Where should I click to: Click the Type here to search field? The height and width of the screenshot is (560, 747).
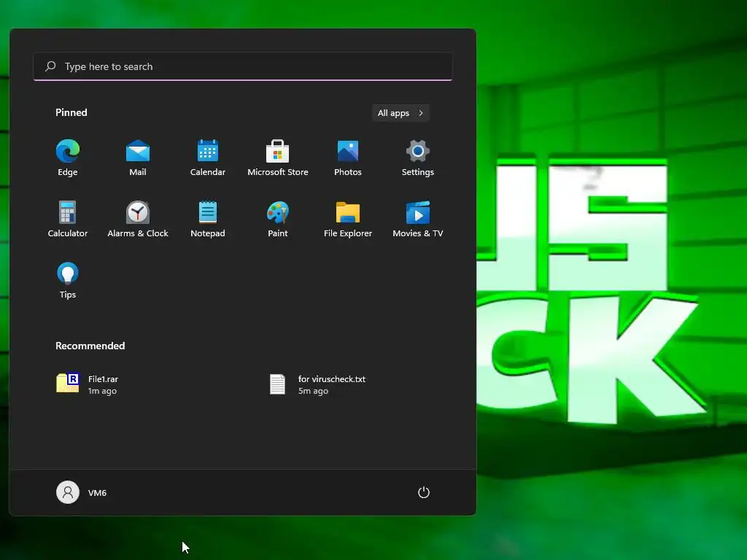[x=242, y=66]
